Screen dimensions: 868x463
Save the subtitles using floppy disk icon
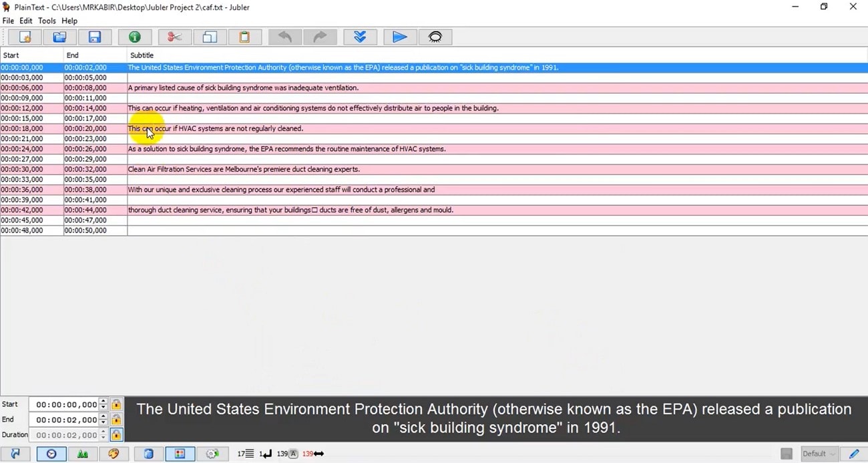95,37
